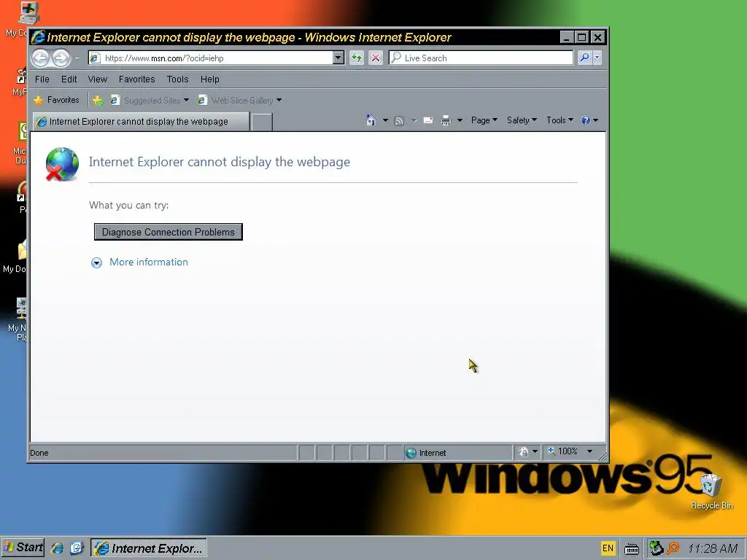
Task: Click the on-screen keyboard tray icon
Action: [632, 549]
